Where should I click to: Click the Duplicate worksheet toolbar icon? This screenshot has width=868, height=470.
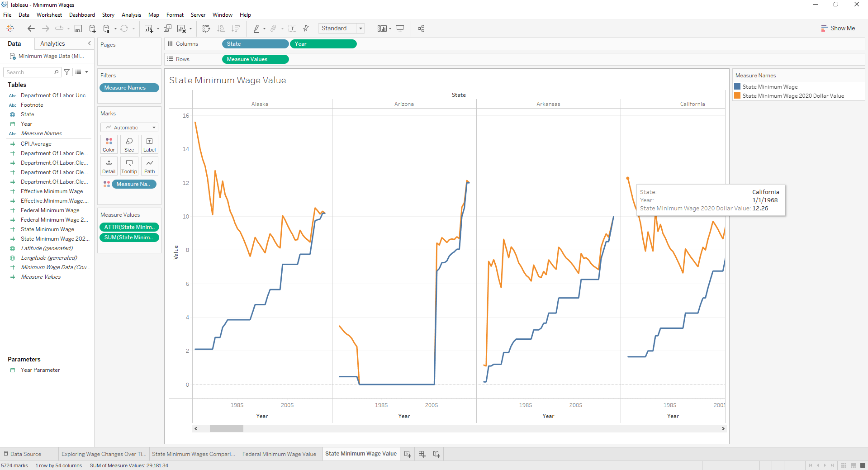pyautogui.click(x=167, y=28)
